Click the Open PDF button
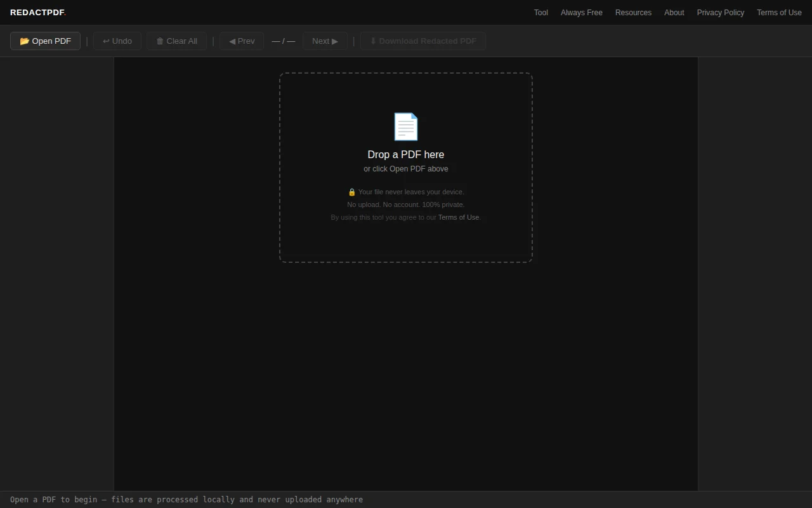Image resolution: width=812 pixels, height=508 pixels. click(45, 41)
